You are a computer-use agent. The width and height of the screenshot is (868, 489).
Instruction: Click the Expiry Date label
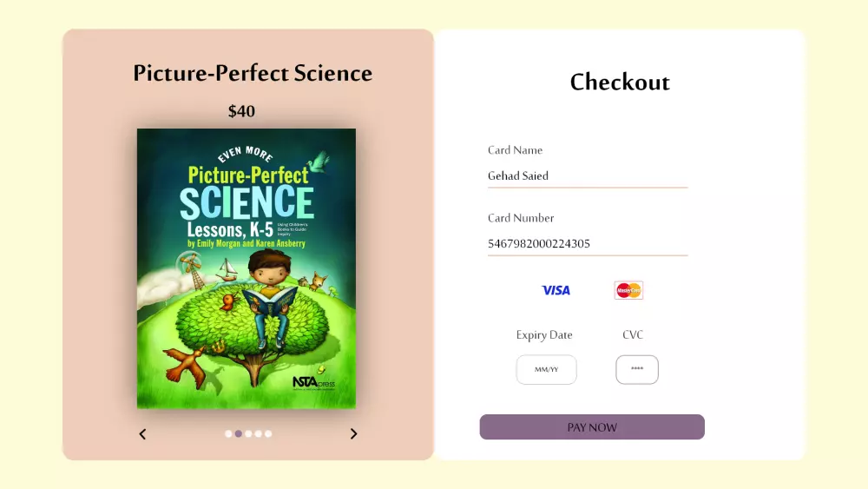point(544,335)
